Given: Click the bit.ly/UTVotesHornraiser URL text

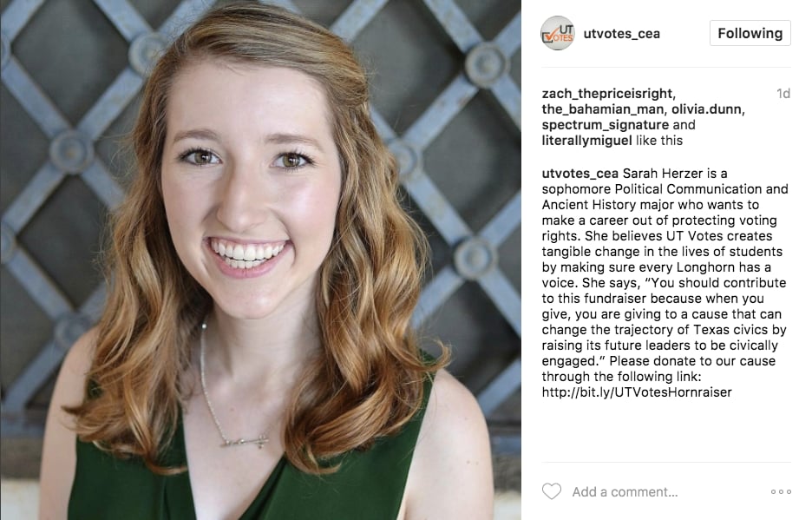Looking at the screenshot, I should pyautogui.click(x=637, y=392).
